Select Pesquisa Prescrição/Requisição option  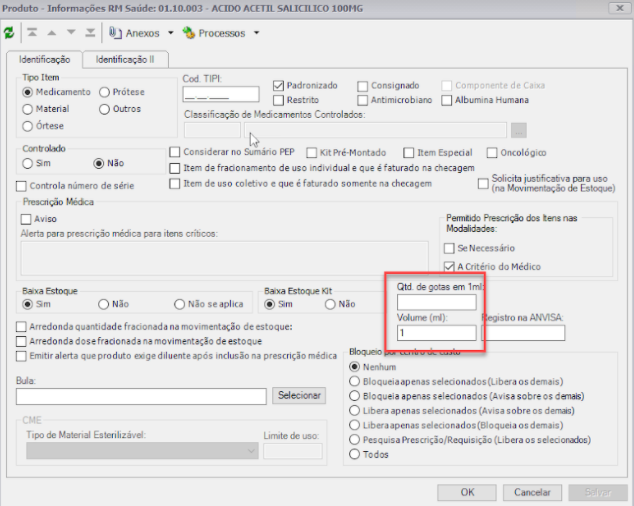click(354, 440)
